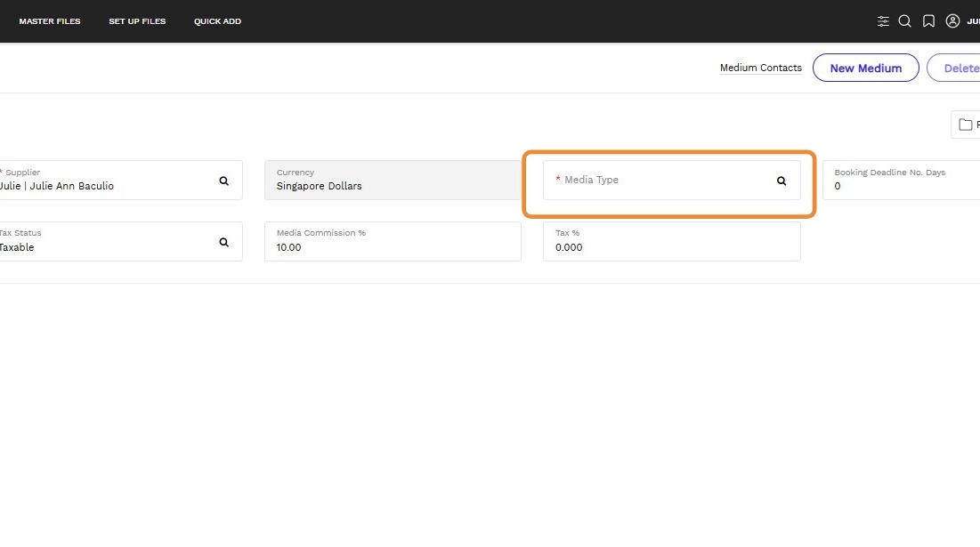Open the Quick Add menu
Viewport: 980px width, 547px height.
click(x=217, y=21)
